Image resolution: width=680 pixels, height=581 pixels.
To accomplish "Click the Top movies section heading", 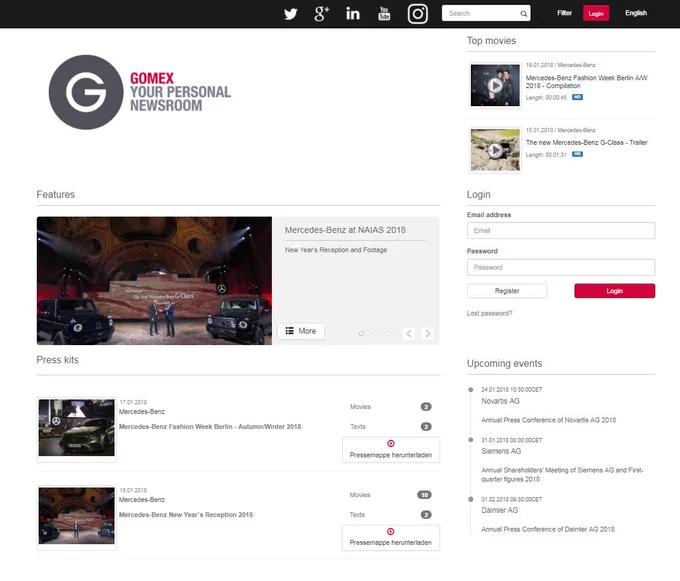I will (x=491, y=41).
